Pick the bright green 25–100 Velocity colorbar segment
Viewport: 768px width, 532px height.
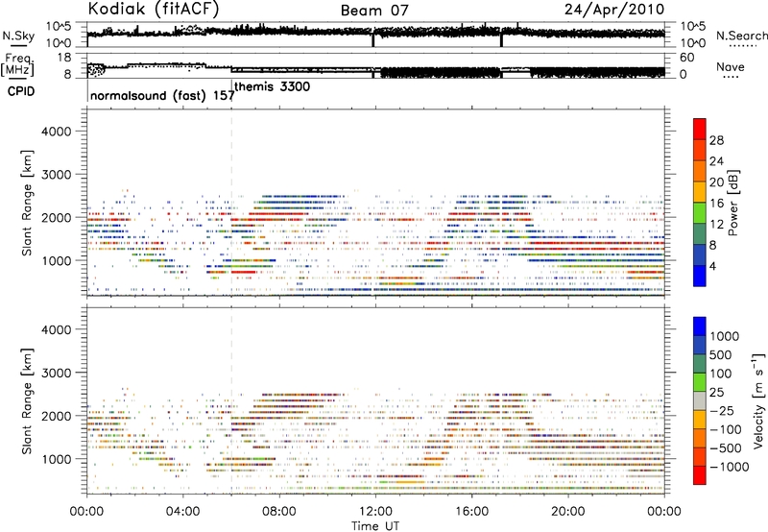[x=700, y=382]
